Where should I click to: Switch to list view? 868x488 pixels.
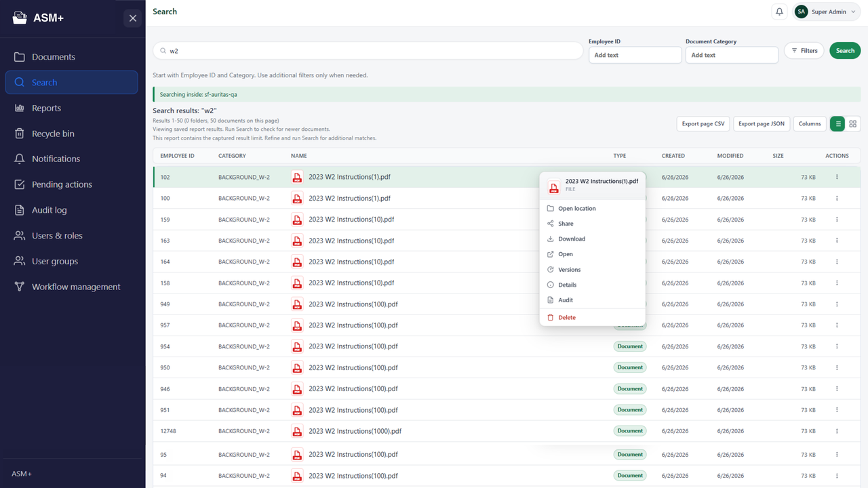click(838, 124)
